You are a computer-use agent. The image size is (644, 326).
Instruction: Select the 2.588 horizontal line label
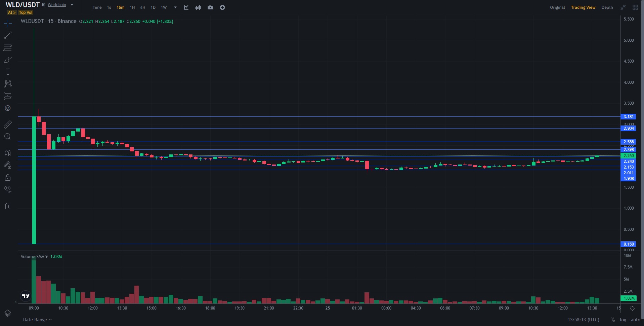point(628,142)
